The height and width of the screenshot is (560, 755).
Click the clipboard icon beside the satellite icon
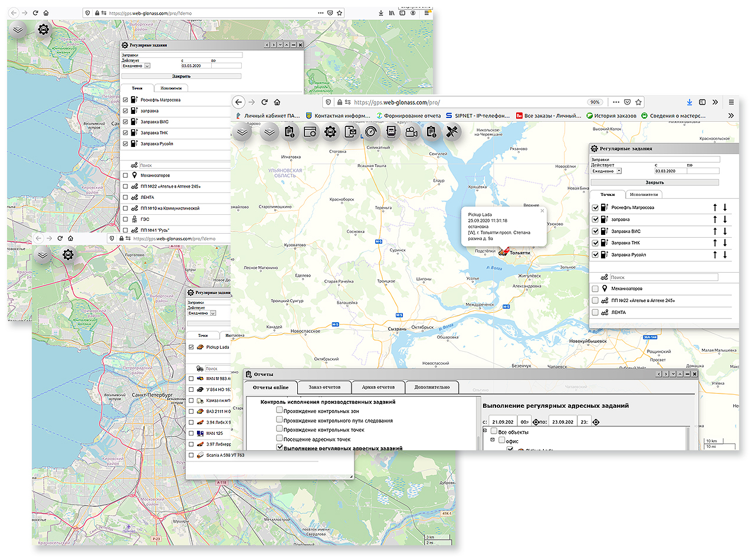coord(431,133)
